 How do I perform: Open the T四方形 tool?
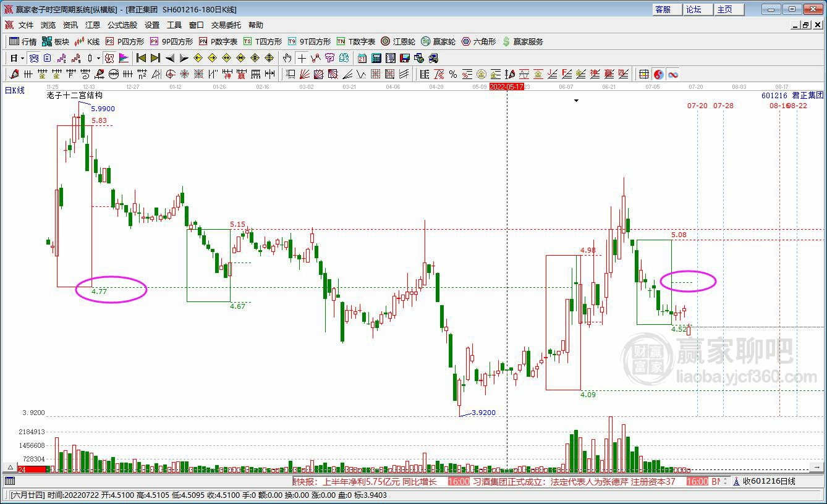coord(263,41)
